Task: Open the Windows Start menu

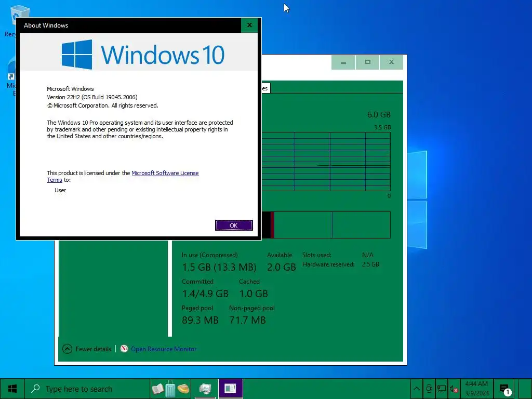Action: click(12, 389)
